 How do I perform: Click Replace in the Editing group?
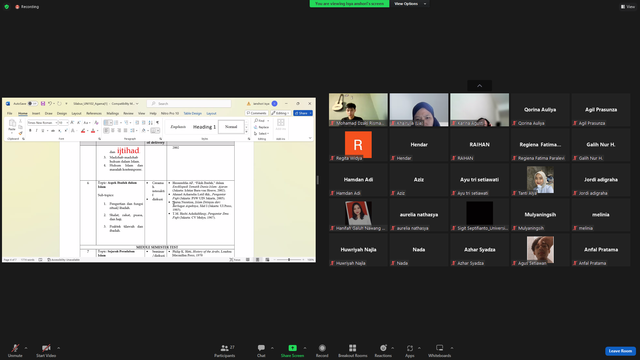262,127
